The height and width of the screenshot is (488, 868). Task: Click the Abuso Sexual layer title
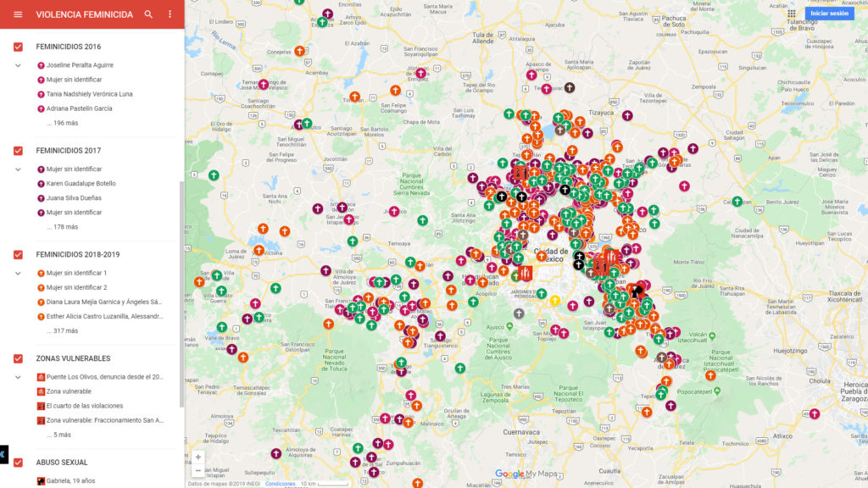click(61, 463)
